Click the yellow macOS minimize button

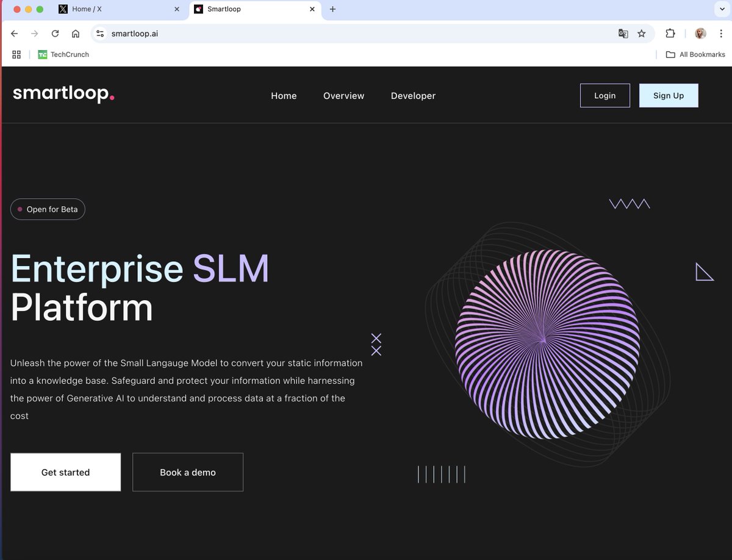click(x=28, y=9)
